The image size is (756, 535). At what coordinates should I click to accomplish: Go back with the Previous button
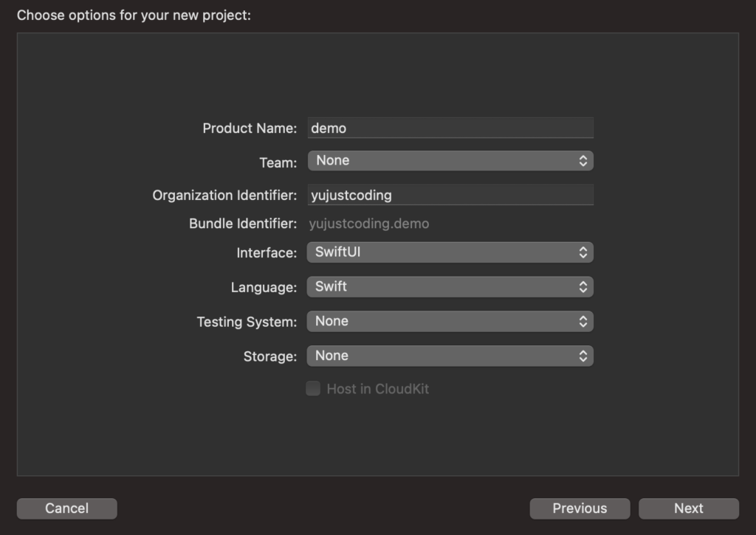580,508
